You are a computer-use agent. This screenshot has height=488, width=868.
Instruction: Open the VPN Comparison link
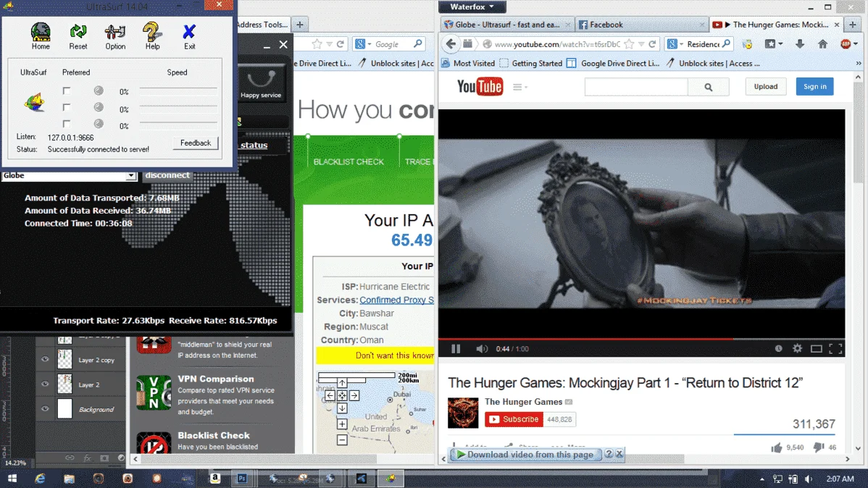216,379
